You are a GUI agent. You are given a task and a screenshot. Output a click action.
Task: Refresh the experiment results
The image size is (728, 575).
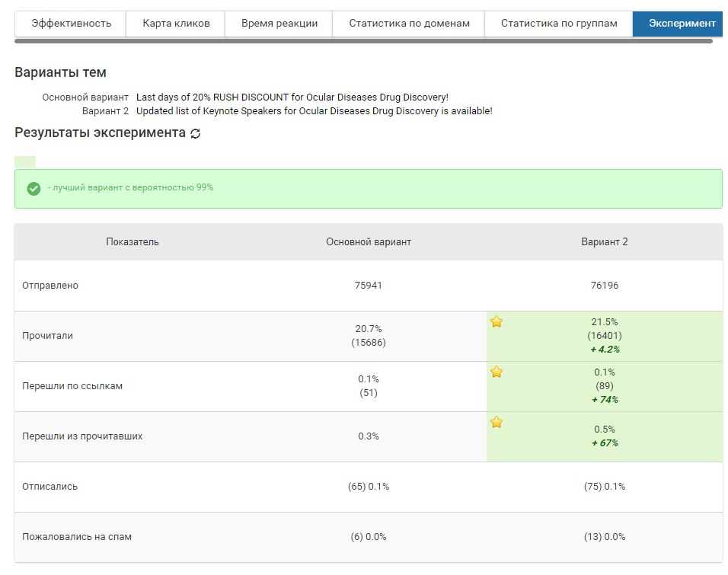pos(196,133)
